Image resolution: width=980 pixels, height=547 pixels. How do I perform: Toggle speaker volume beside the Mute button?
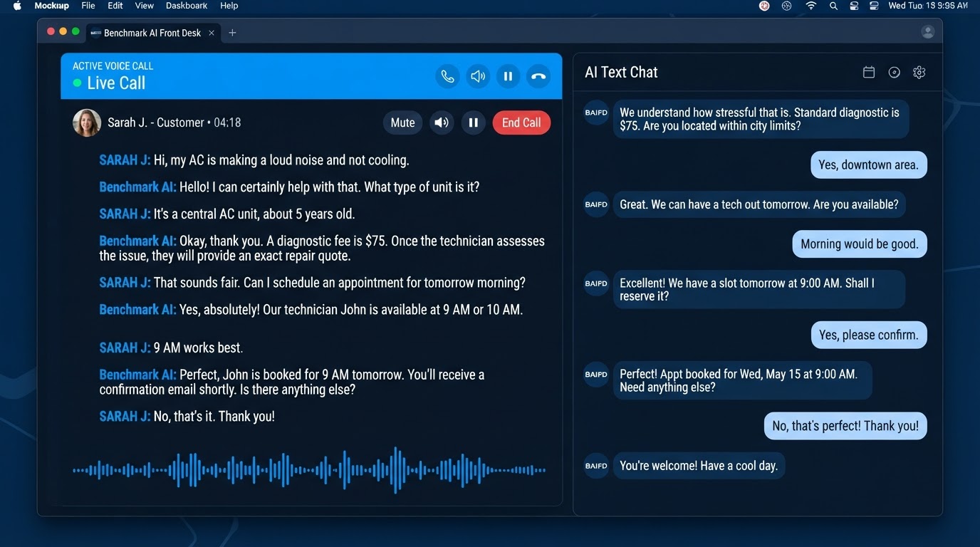click(x=442, y=123)
